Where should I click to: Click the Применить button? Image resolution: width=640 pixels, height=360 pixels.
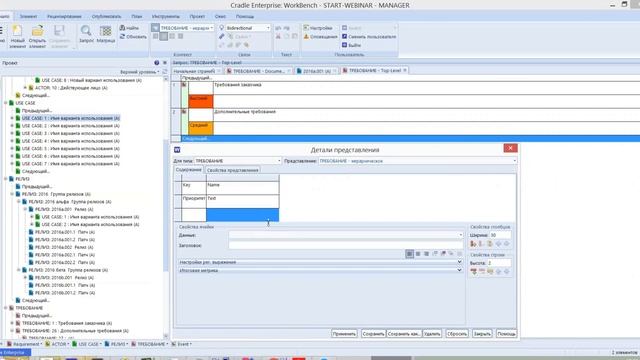344,333
